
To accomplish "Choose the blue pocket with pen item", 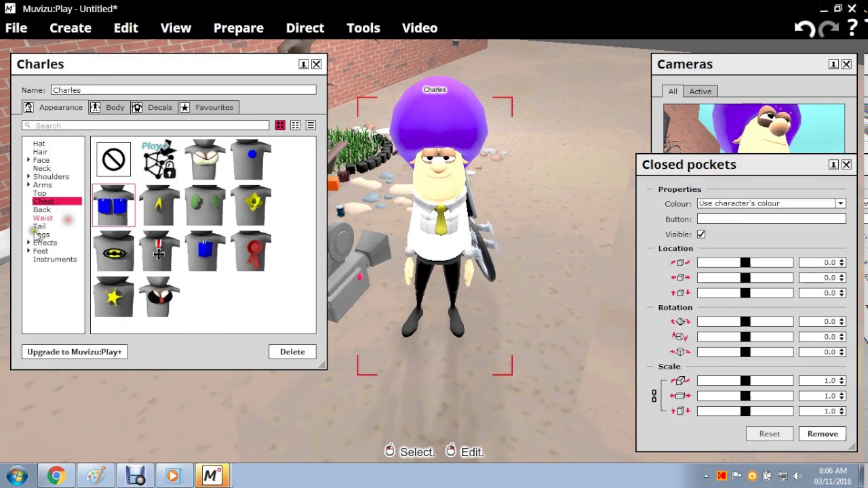I will (x=205, y=251).
